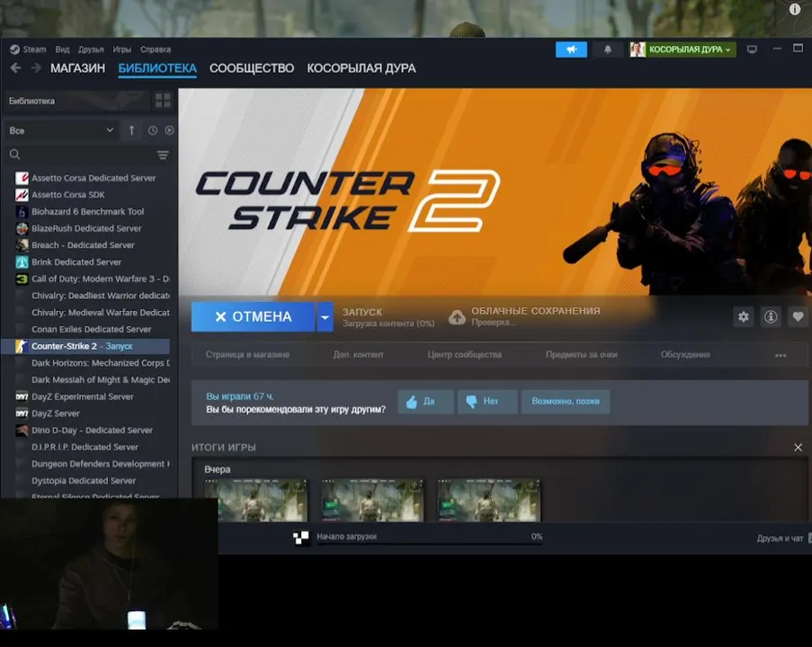Image resolution: width=812 pixels, height=647 pixels.
Task: Click the library search field
Action: point(85,155)
